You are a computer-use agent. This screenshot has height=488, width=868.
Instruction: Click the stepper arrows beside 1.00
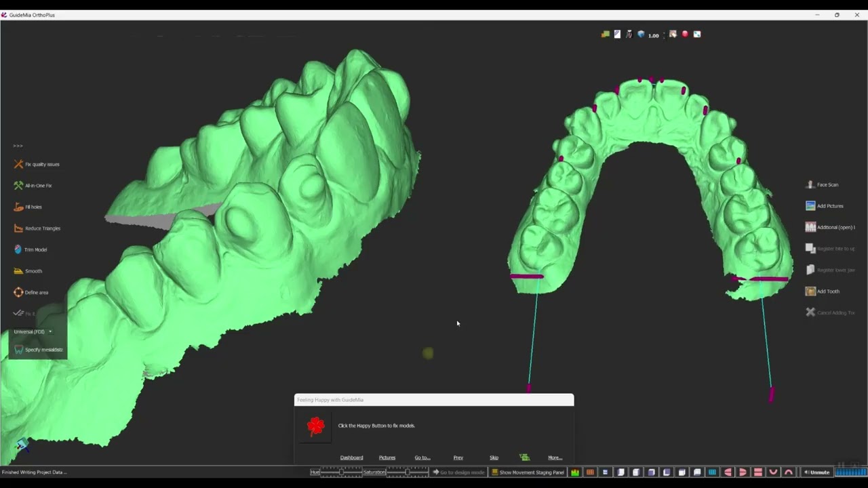(x=664, y=36)
